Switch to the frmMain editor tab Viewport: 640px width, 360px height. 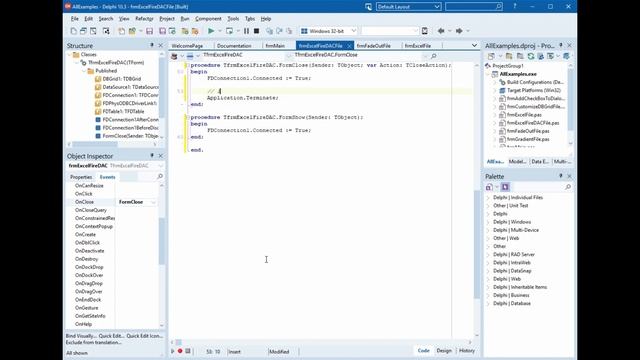click(x=275, y=46)
